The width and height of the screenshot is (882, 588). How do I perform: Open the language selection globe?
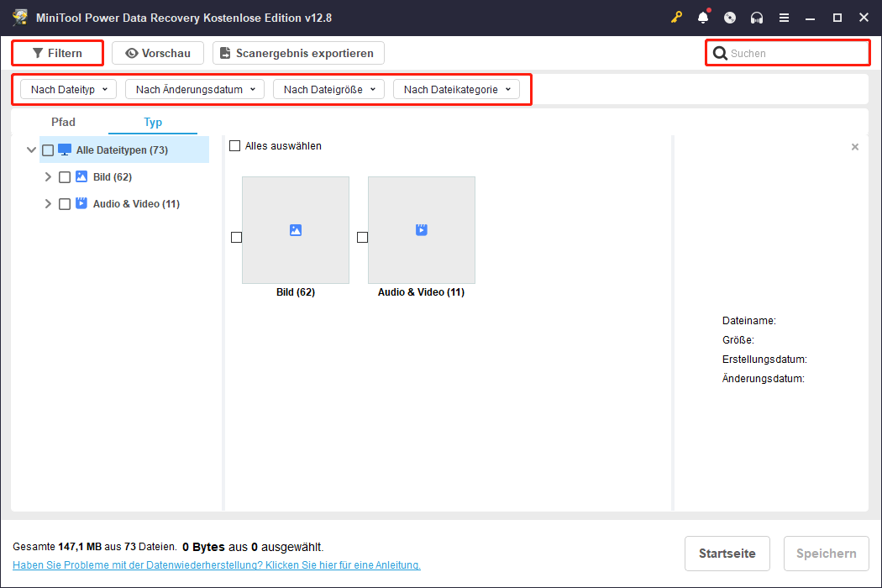(x=729, y=17)
